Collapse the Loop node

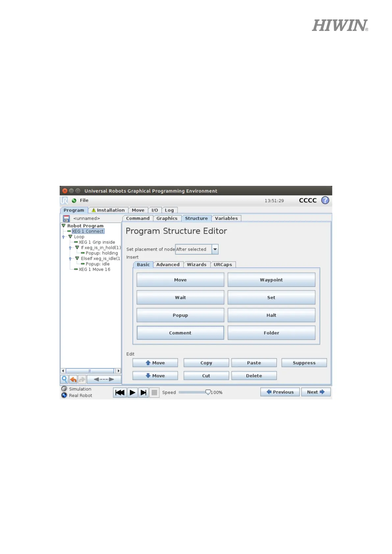pyautogui.click(x=70, y=237)
